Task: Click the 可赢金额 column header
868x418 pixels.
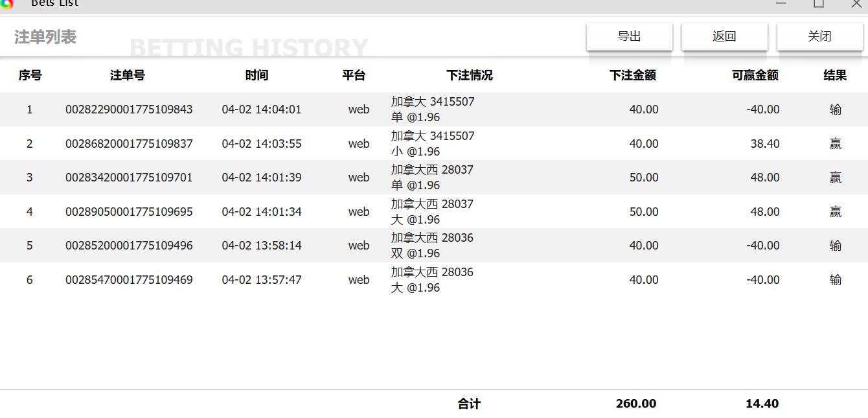Action: (755, 75)
